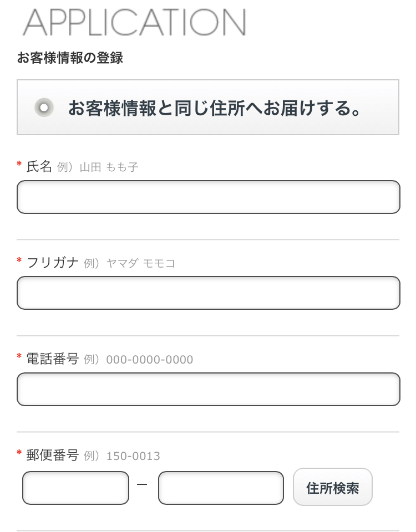Click the red required asterisk beside 氏名
Viewport: 416px width, 532px height.
coord(19,164)
